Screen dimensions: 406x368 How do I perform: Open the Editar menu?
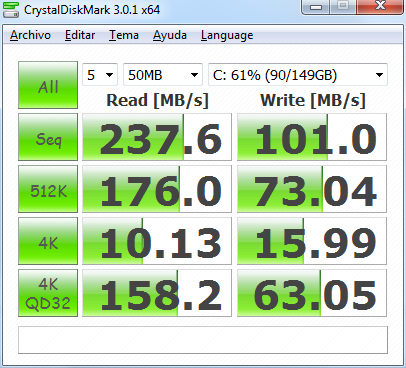click(80, 35)
